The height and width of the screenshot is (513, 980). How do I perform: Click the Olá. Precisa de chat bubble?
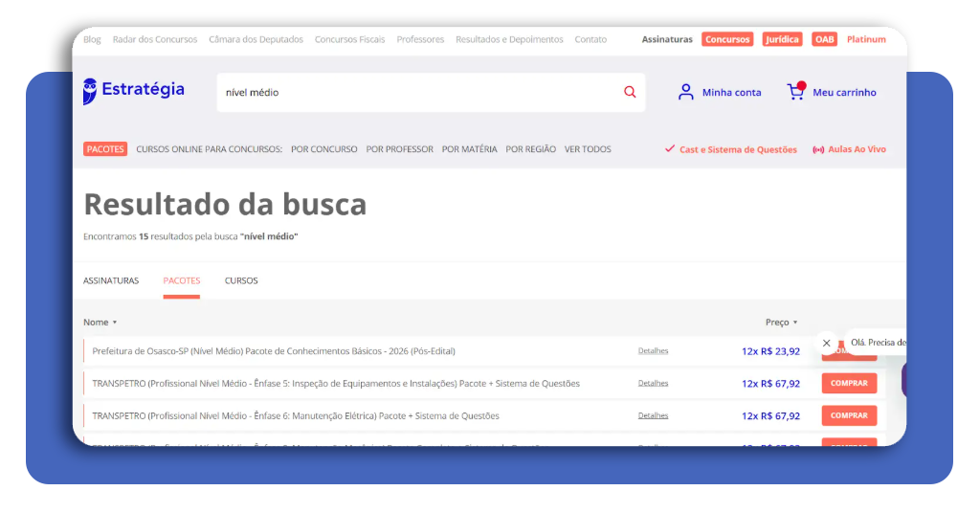point(877,343)
